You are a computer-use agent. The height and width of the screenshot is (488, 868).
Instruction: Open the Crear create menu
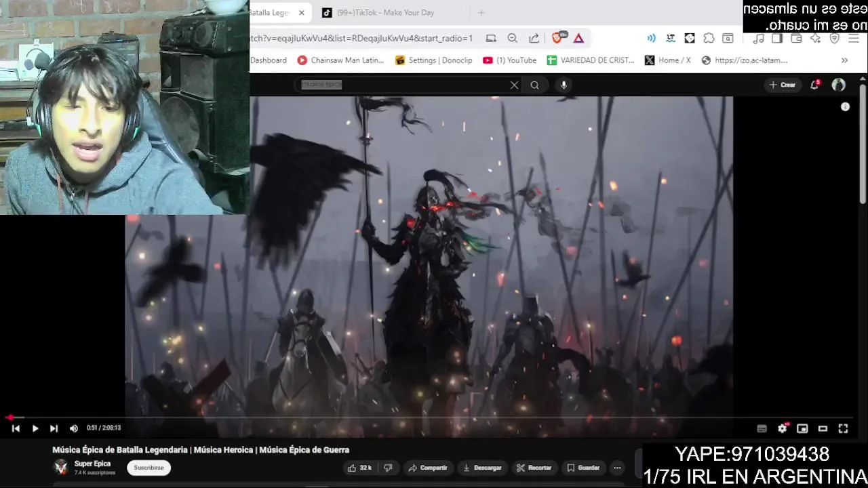tap(782, 85)
